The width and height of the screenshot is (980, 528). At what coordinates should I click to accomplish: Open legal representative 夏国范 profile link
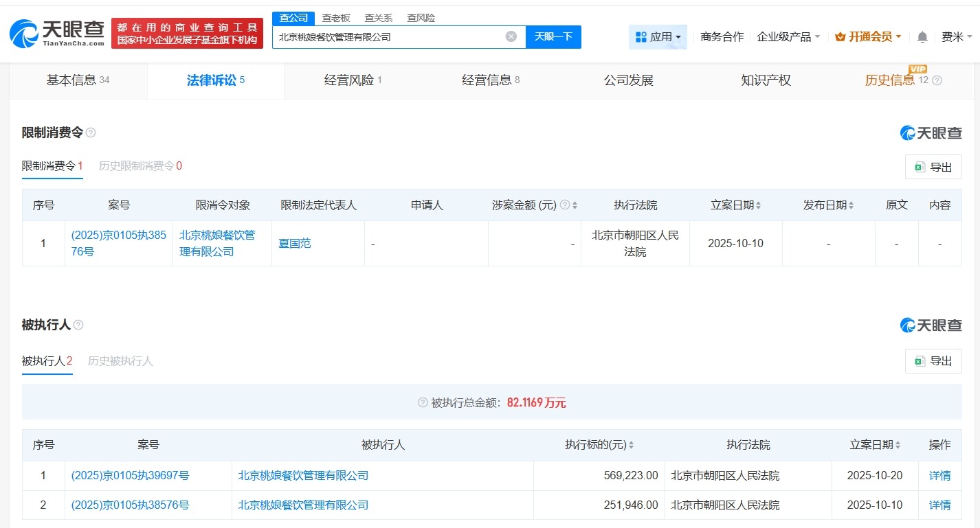click(294, 243)
